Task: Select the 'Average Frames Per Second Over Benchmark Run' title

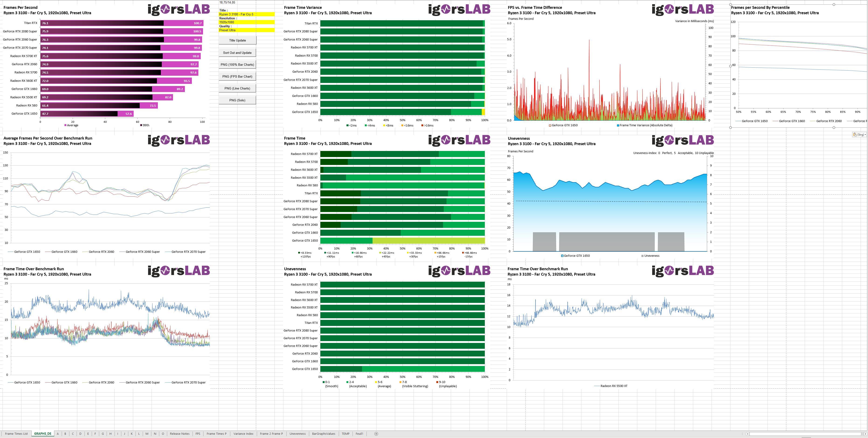Action: [48, 138]
